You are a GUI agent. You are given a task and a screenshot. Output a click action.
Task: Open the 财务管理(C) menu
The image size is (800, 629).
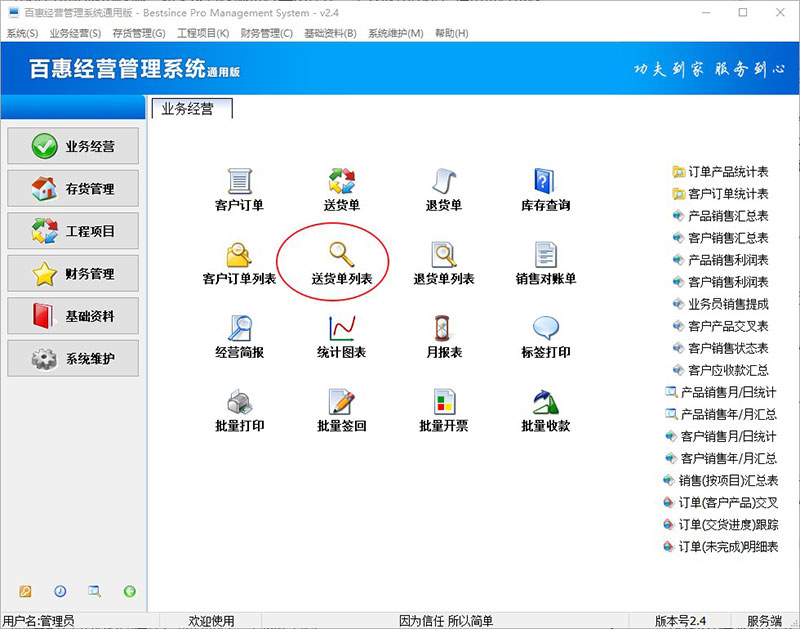[x=266, y=33]
